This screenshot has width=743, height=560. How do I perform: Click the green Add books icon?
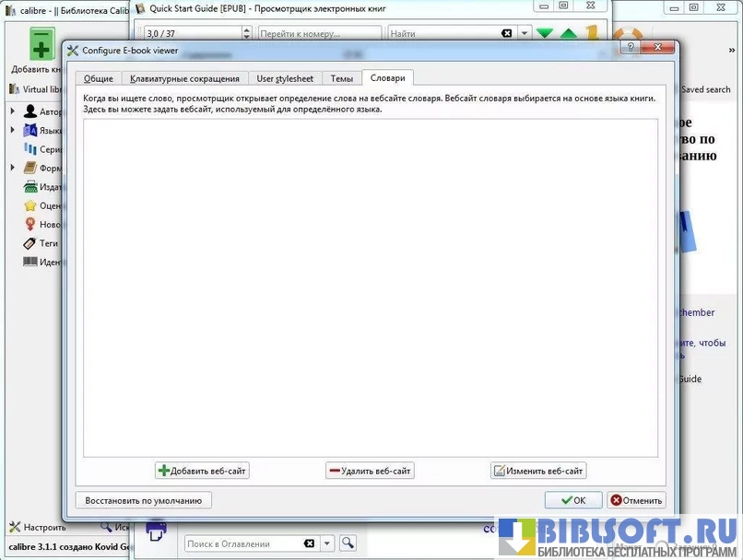click(x=41, y=44)
